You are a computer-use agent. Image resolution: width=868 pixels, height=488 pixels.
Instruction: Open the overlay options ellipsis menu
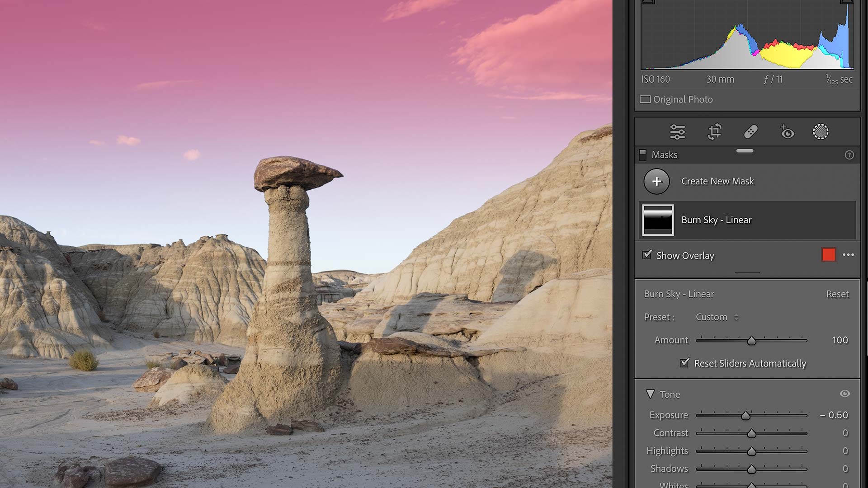click(848, 255)
